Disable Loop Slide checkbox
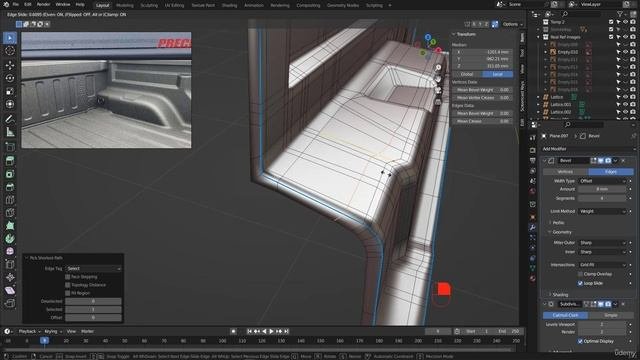The height and width of the screenshot is (360, 640). [580, 283]
